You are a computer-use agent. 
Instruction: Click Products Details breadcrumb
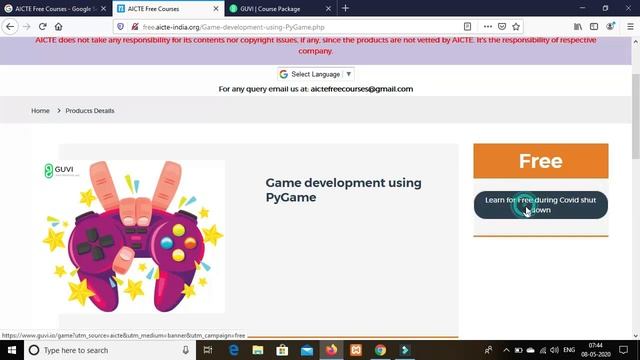pyautogui.click(x=90, y=111)
